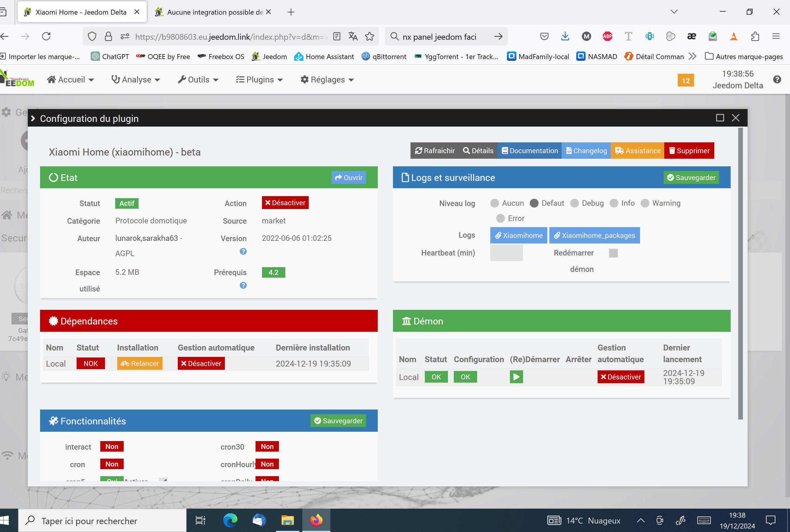
Task: Click the Version help question icon
Action: [243, 251]
